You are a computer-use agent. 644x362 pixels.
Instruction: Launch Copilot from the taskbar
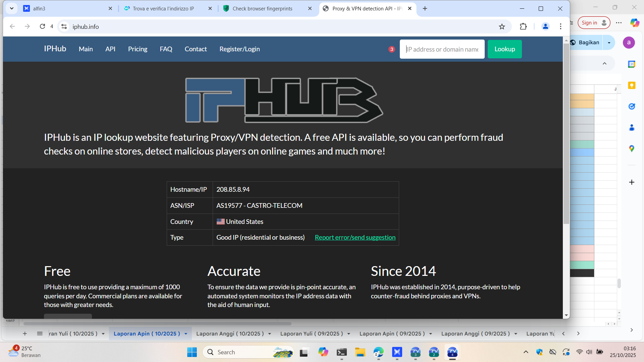coord(323,352)
